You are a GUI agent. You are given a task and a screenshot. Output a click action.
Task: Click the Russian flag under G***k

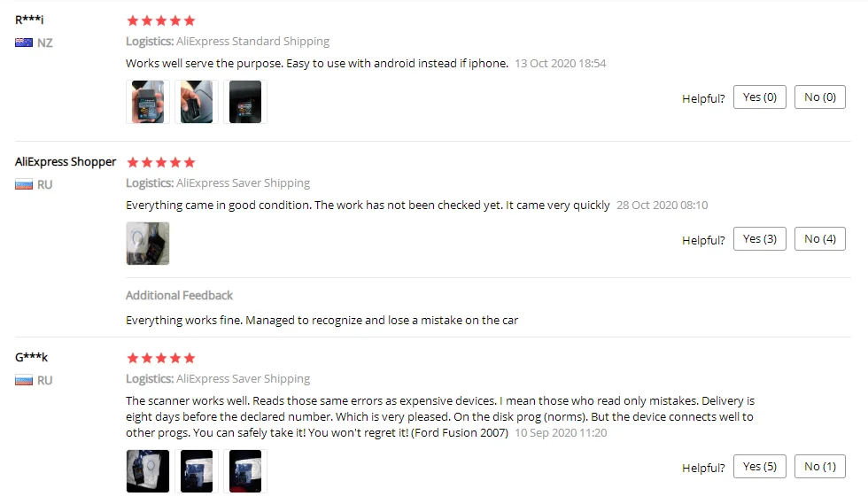24,380
